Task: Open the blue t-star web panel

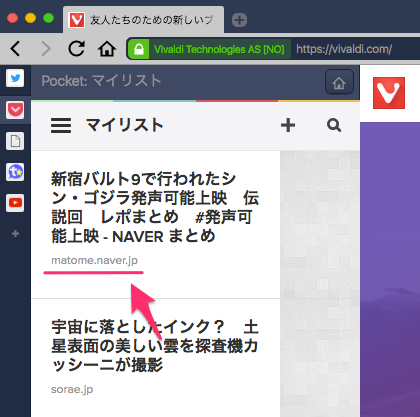Action: pyautogui.click(x=15, y=172)
